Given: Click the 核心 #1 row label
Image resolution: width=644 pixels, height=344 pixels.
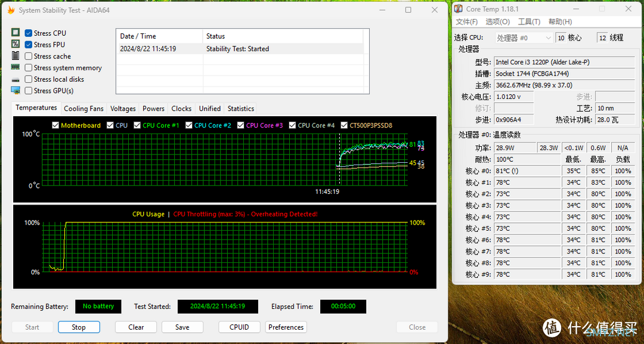Looking at the screenshot, I should (478, 182).
